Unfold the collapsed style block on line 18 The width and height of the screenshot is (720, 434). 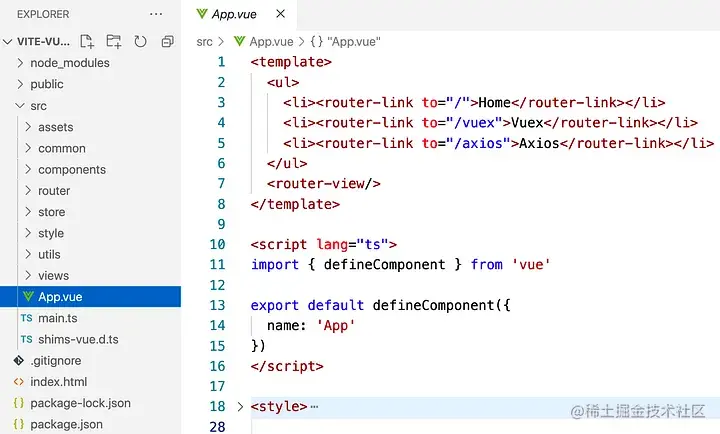240,406
